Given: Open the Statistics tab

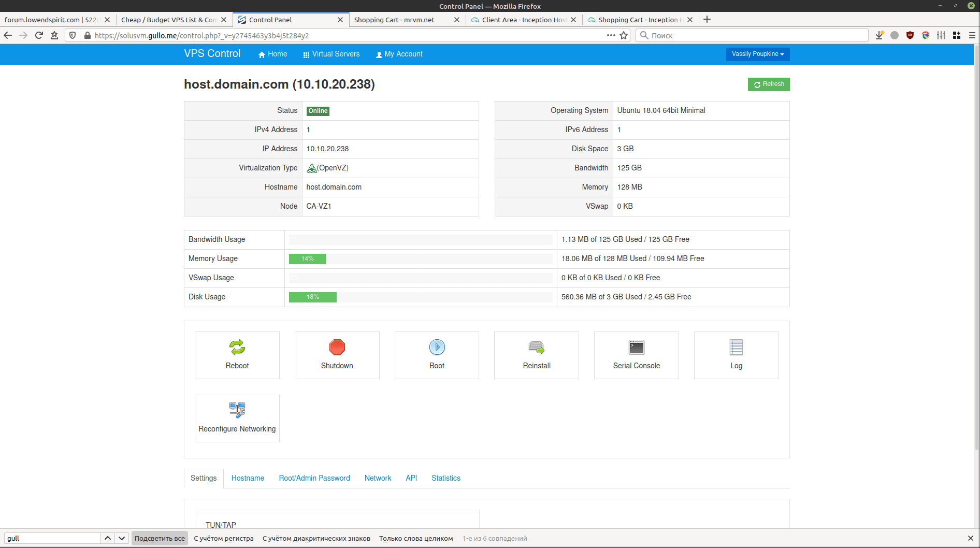Looking at the screenshot, I should 445,478.
